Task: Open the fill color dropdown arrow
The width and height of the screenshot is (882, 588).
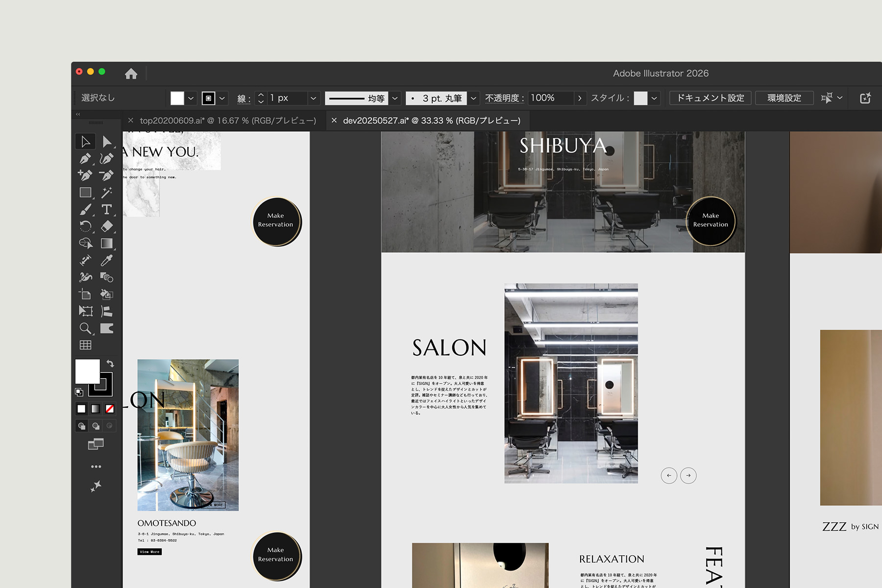Action: coord(191,98)
